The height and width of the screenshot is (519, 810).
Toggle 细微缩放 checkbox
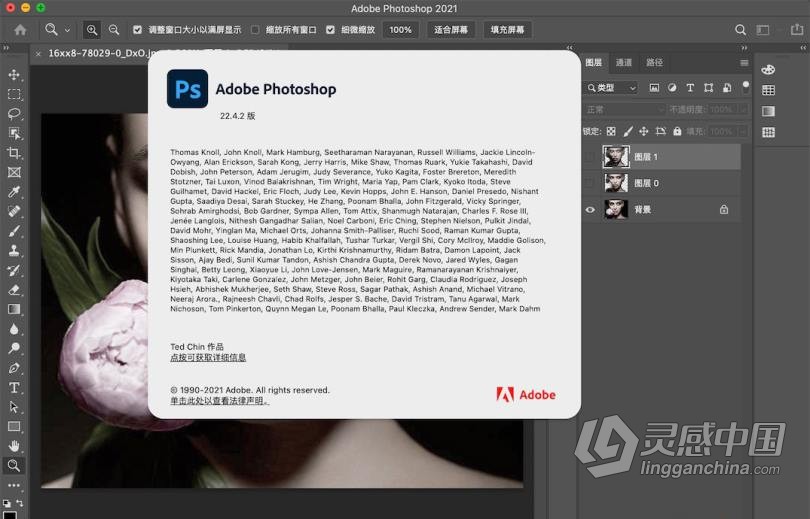pyautogui.click(x=330, y=30)
